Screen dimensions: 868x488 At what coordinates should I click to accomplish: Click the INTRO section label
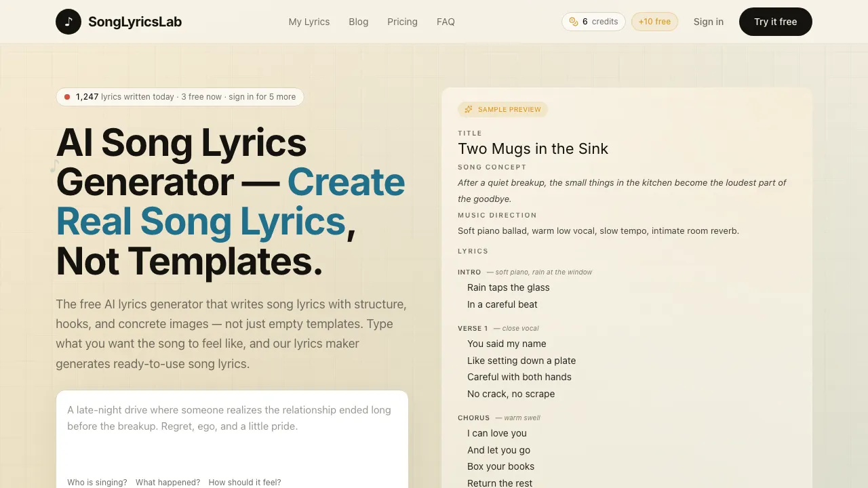point(469,272)
